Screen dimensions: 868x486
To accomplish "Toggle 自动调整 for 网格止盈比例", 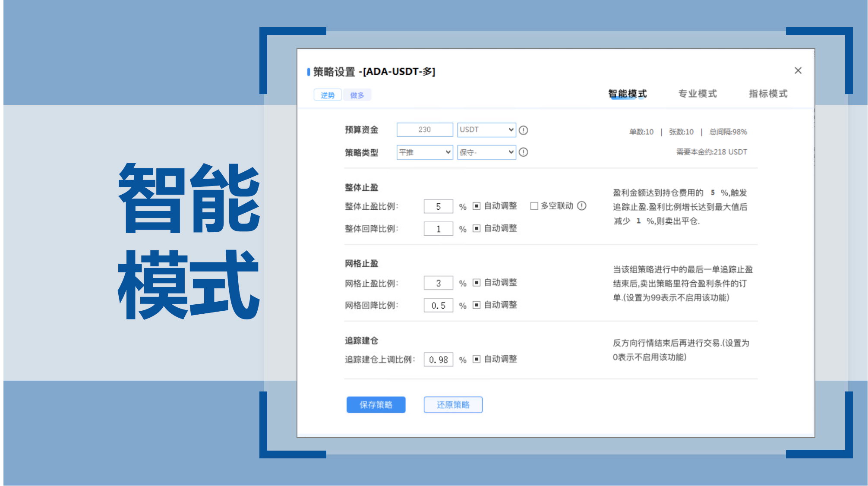I will pos(477,282).
